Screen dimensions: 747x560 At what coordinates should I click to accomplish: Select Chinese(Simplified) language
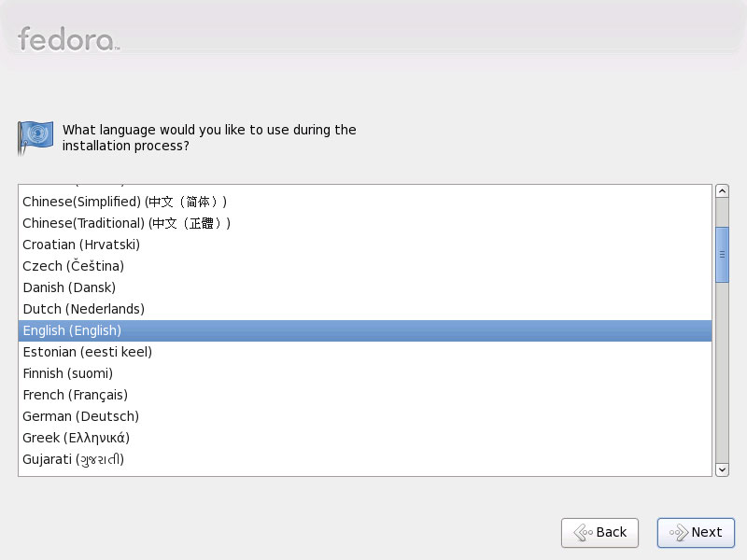tap(365, 202)
